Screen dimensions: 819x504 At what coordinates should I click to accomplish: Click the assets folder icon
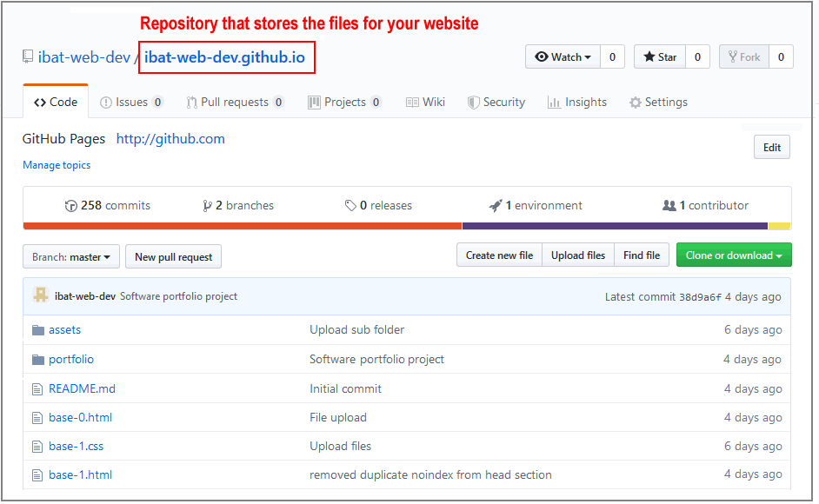click(37, 330)
